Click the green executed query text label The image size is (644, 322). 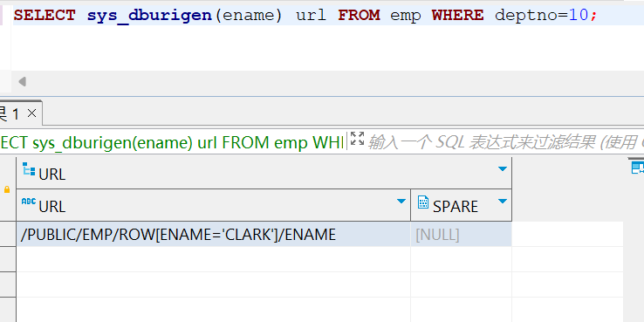click(x=172, y=142)
